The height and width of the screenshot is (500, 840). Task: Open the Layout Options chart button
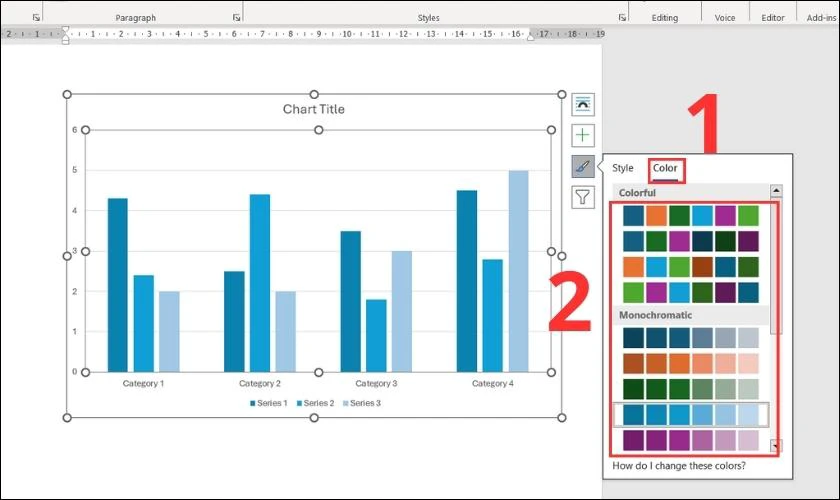583,105
